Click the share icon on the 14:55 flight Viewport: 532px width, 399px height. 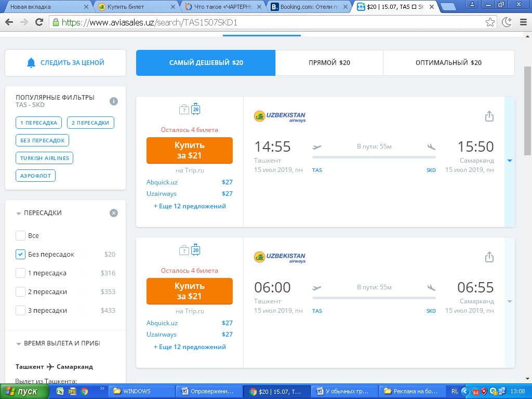tap(489, 116)
